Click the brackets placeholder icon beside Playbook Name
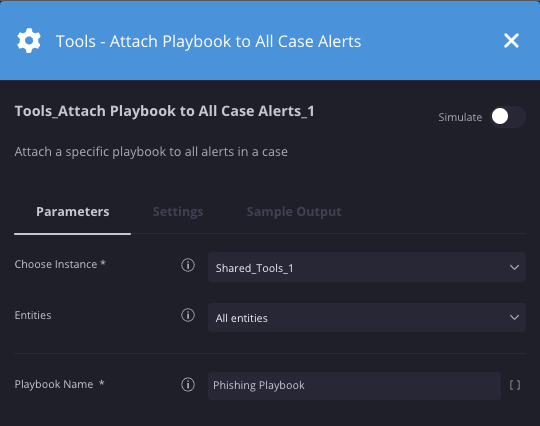This screenshot has width=540, height=426. (515, 385)
